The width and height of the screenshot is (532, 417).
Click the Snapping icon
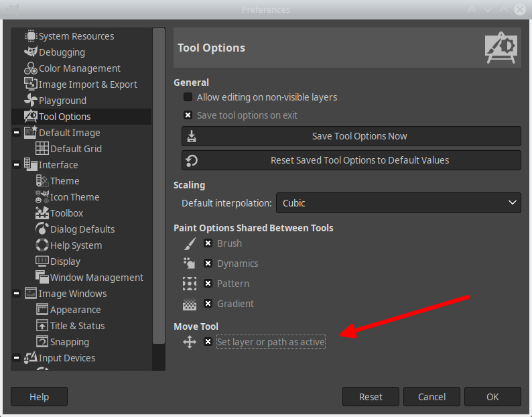click(x=42, y=342)
